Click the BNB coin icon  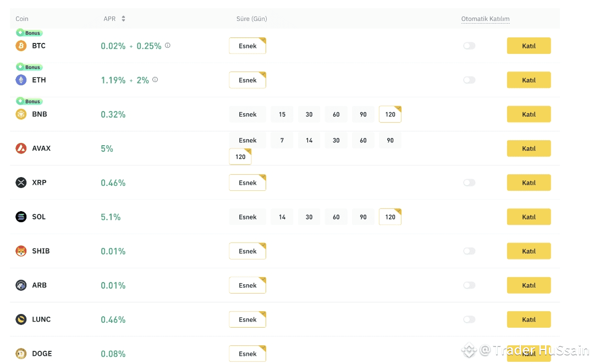point(21,114)
